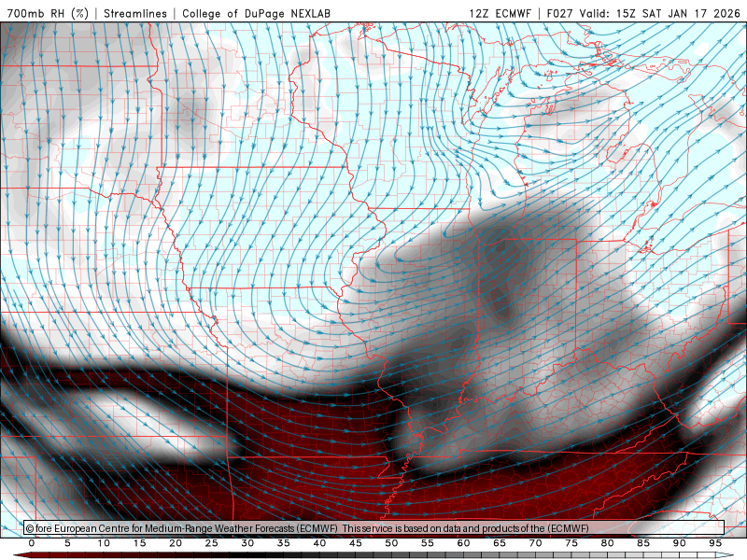Click the "50" colorbar tick label

[x=391, y=543]
